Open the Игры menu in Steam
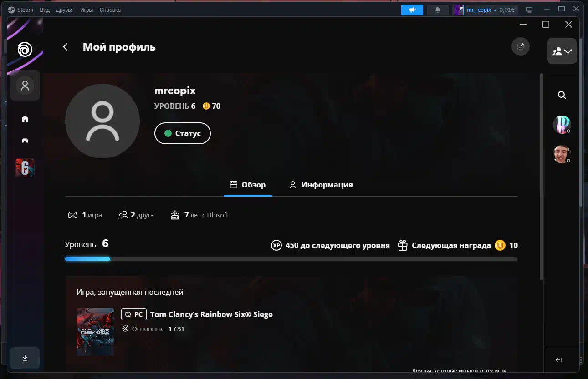The height and width of the screenshot is (379, 588). point(87,10)
